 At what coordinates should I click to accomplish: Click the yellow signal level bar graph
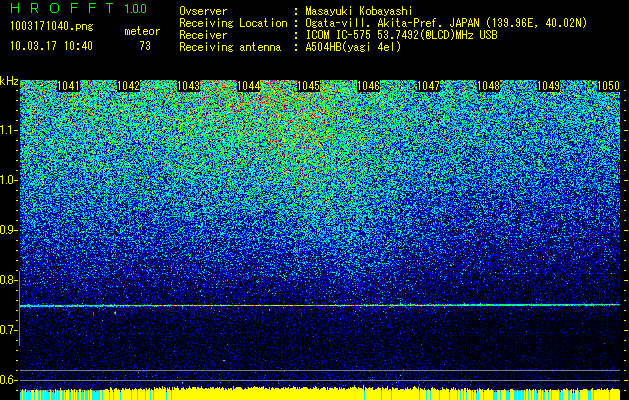pos(320,394)
